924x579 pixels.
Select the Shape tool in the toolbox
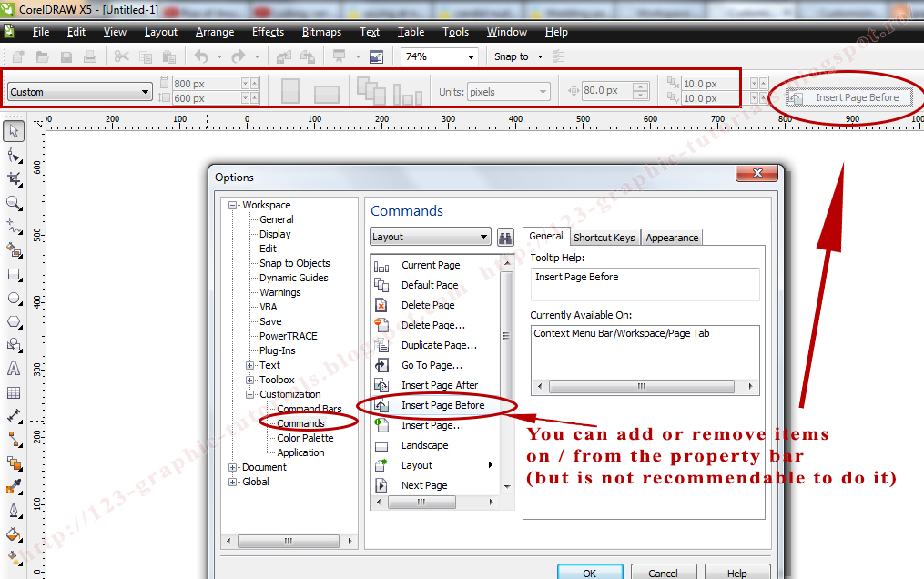coord(13,155)
